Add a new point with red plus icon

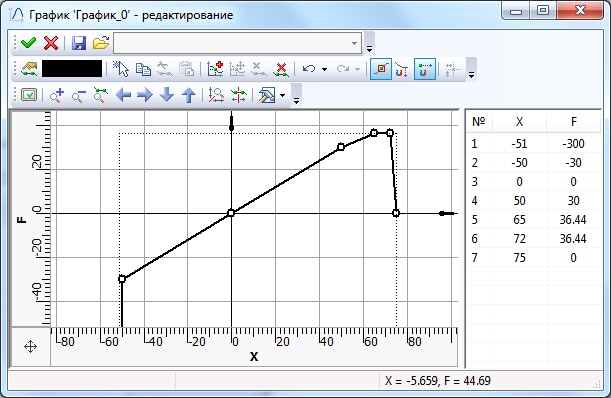(215, 69)
